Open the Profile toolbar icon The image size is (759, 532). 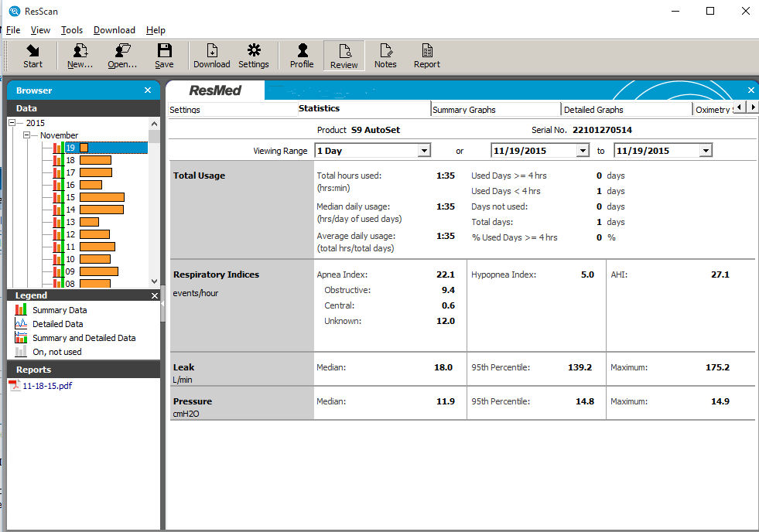(302, 56)
